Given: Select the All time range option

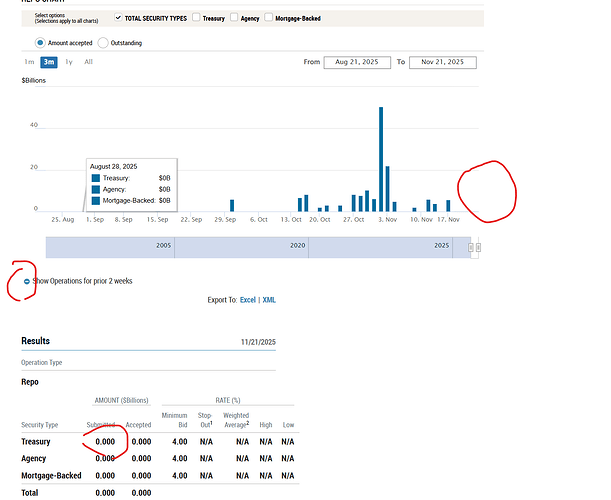Looking at the screenshot, I should click(88, 62).
